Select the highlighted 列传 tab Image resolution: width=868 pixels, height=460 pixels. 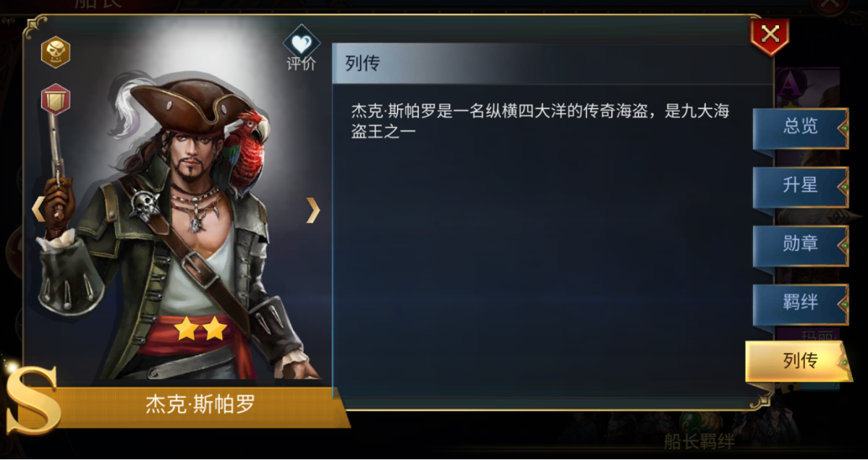[x=799, y=360]
